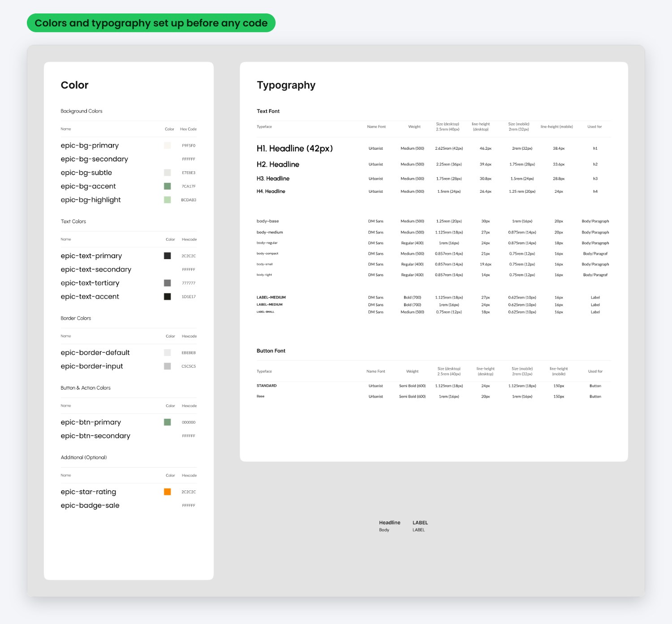
Task: Select the "H4. Headline" sample
Action: point(271,191)
